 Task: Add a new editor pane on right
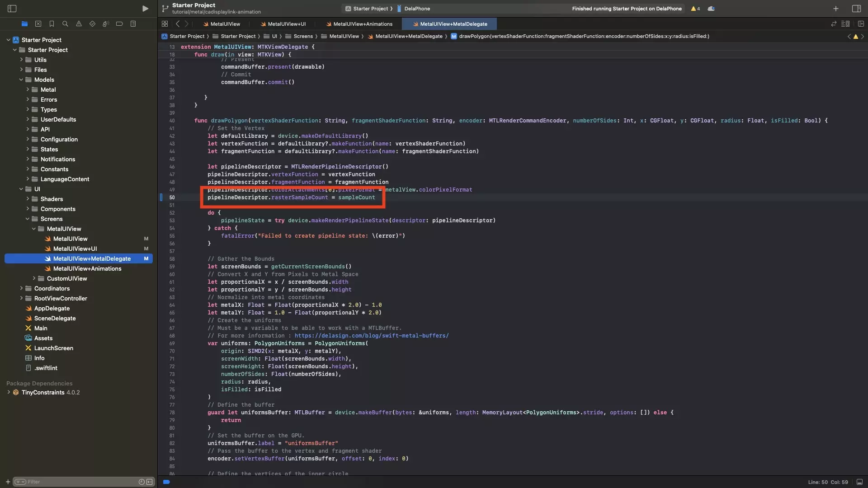pos(861,24)
